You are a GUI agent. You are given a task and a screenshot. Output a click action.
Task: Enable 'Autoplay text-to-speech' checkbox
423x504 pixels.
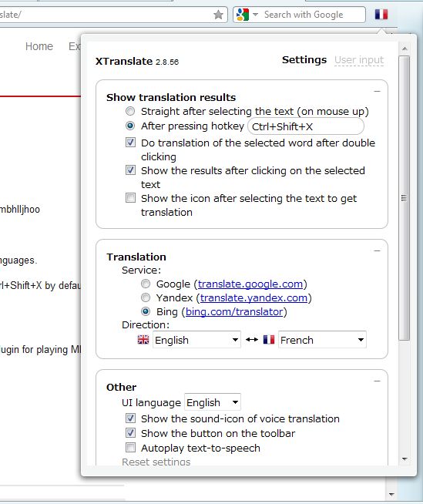tap(130, 448)
